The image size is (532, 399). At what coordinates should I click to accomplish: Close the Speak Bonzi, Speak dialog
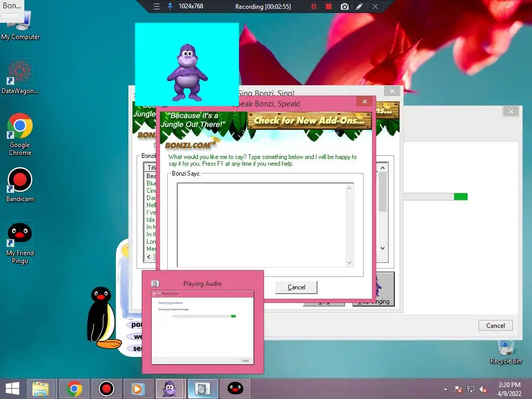point(365,102)
